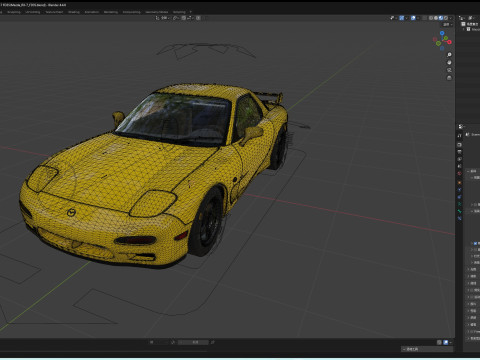Switch to solid viewport shading
Image resolution: width=480 pixels, height=360 pixels.
tap(436, 18)
